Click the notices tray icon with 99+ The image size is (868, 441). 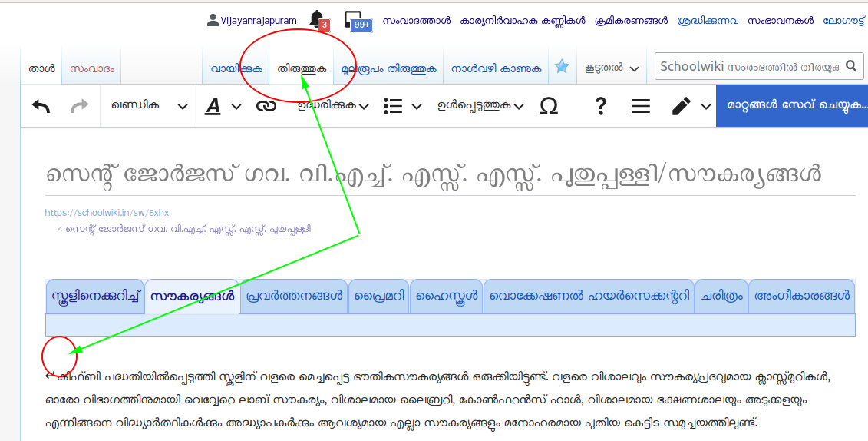click(355, 20)
